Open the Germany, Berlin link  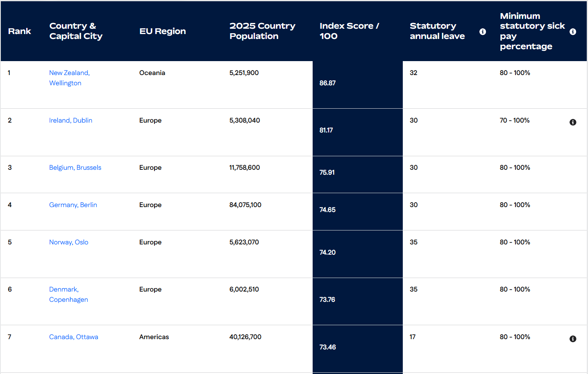pyautogui.click(x=73, y=205)
